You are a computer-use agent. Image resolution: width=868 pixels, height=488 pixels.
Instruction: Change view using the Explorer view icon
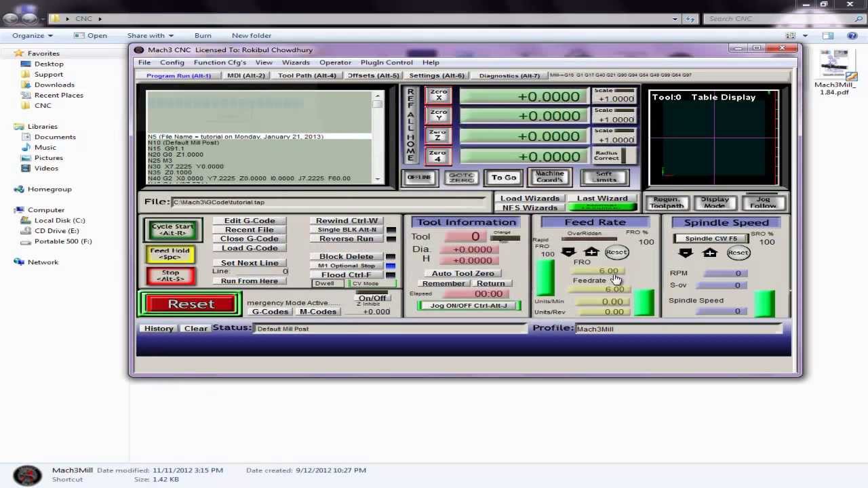pyautogui.click(x=791, y=35)
